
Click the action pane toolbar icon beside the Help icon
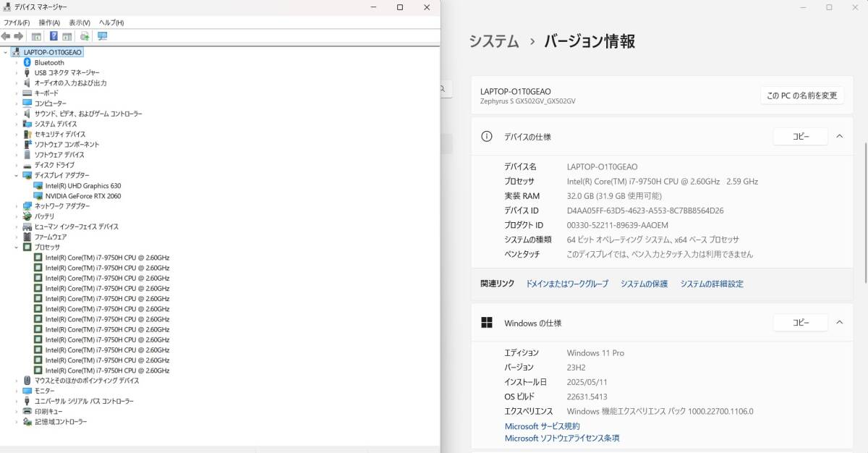point(67,36)
